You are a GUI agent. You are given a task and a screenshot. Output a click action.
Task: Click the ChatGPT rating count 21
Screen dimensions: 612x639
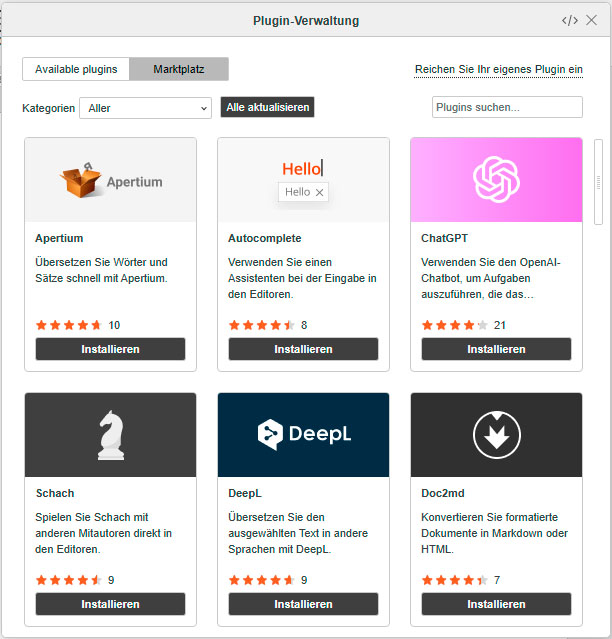pyautogui.click(x=500, y=325)
